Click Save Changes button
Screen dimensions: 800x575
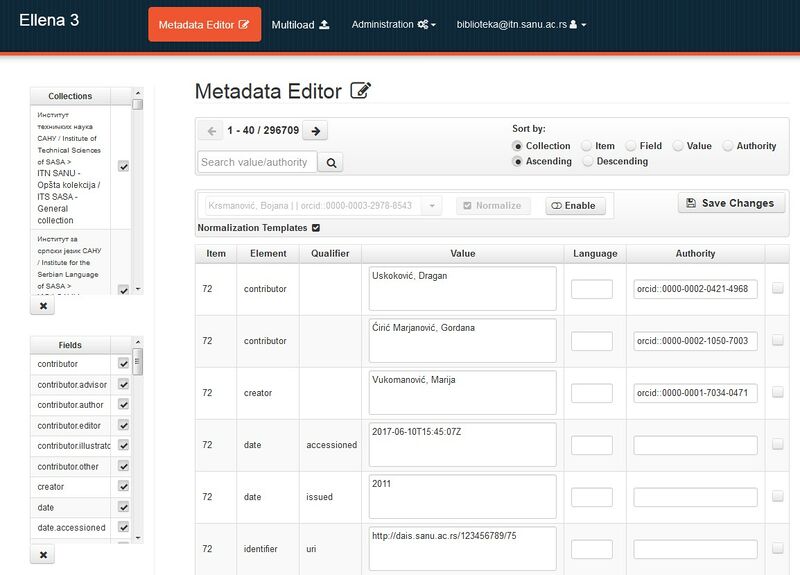point(731,203)
